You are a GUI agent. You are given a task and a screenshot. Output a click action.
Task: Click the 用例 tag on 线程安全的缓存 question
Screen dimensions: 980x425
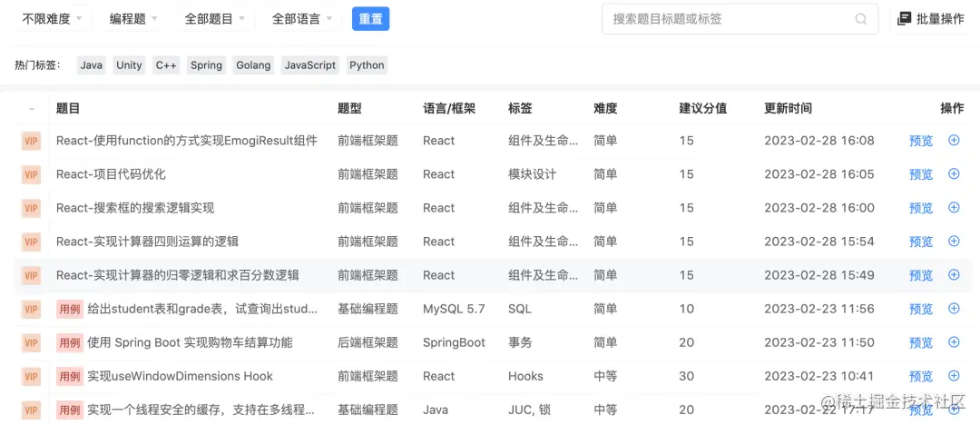(69, 410)
